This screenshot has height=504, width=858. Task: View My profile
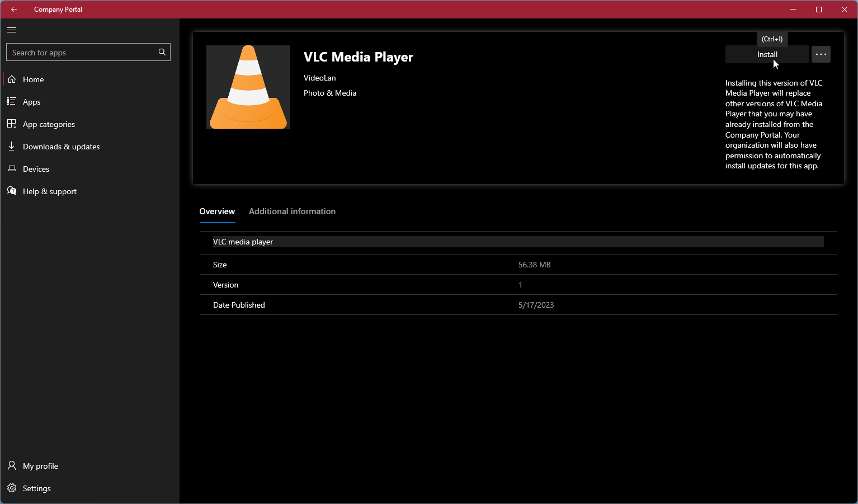40,465
